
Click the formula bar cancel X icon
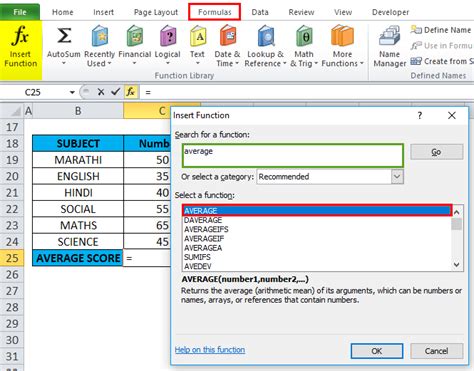101,92
